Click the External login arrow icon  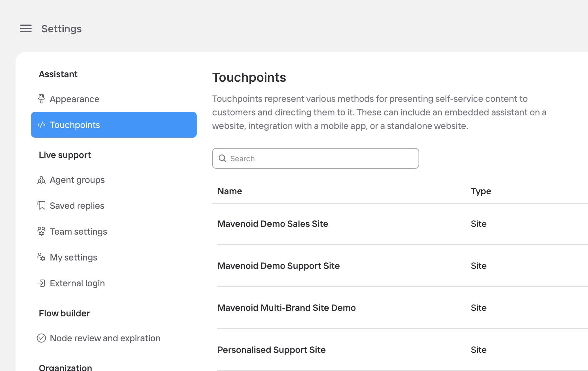tap(41, 283)
